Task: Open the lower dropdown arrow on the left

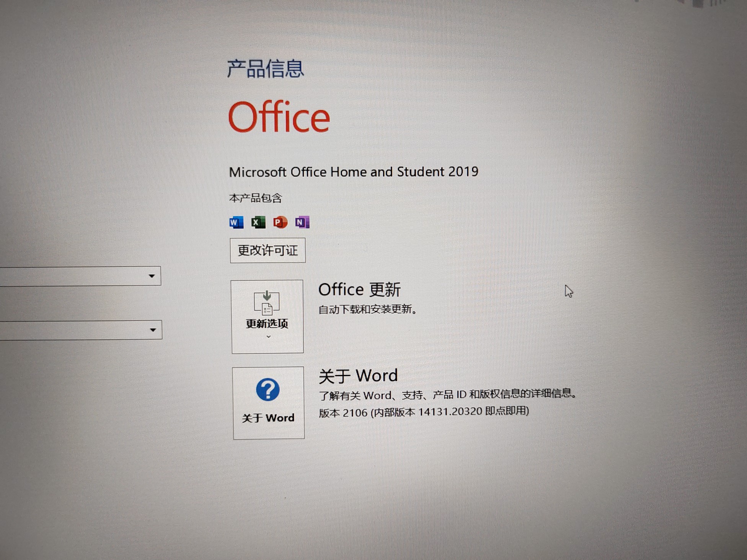Action: point(153,330)
